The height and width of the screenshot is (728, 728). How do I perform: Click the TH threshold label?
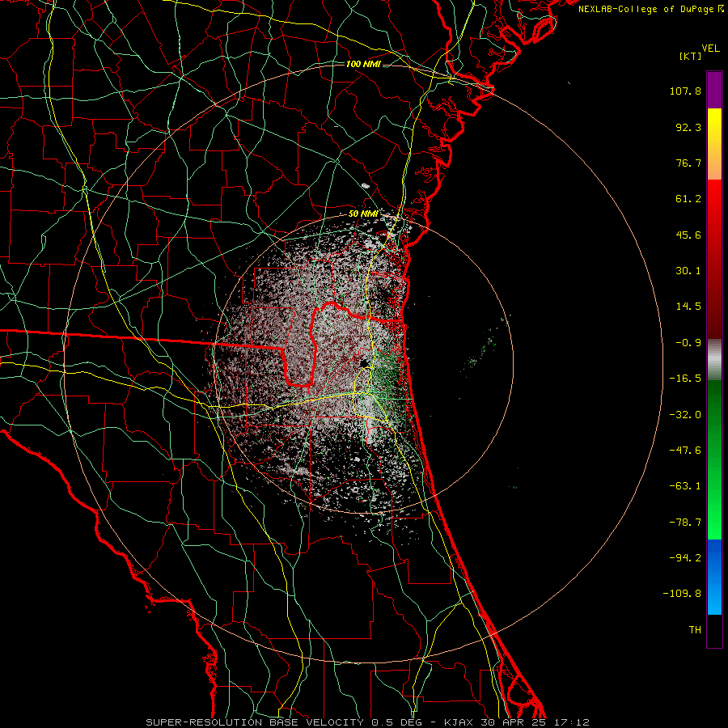click(x=695, y=630)
